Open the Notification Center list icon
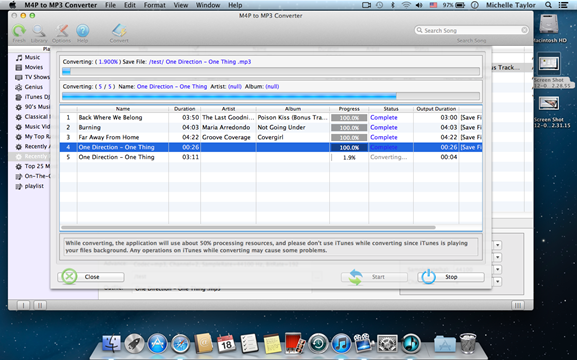This screenshot has height=360, width=577. click(x=563, y=5)
